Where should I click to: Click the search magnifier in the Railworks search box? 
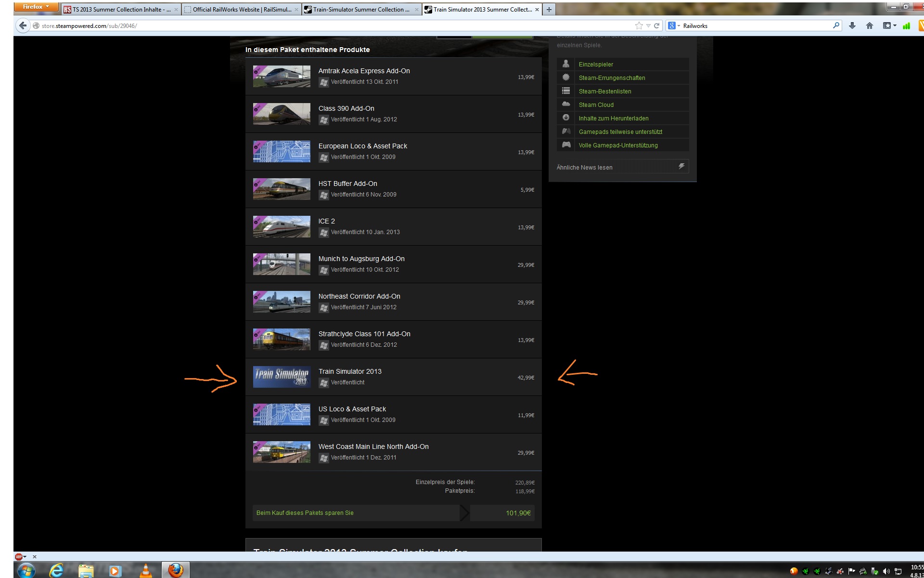836,26
